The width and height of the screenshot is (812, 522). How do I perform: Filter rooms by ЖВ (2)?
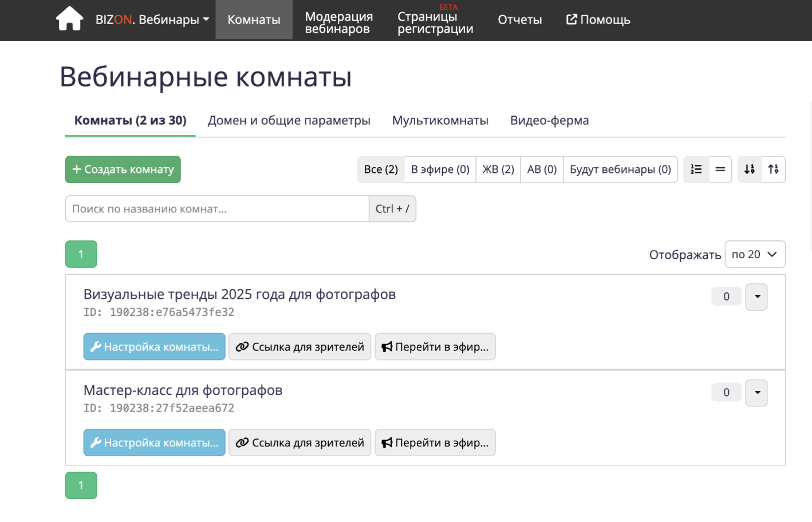pyautogui.click(x=498, y=169)
